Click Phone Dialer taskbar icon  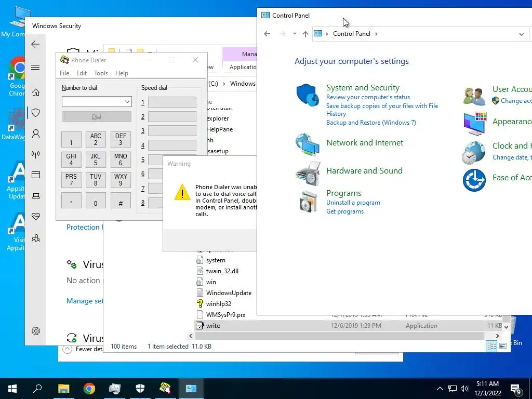pos(165,389)
